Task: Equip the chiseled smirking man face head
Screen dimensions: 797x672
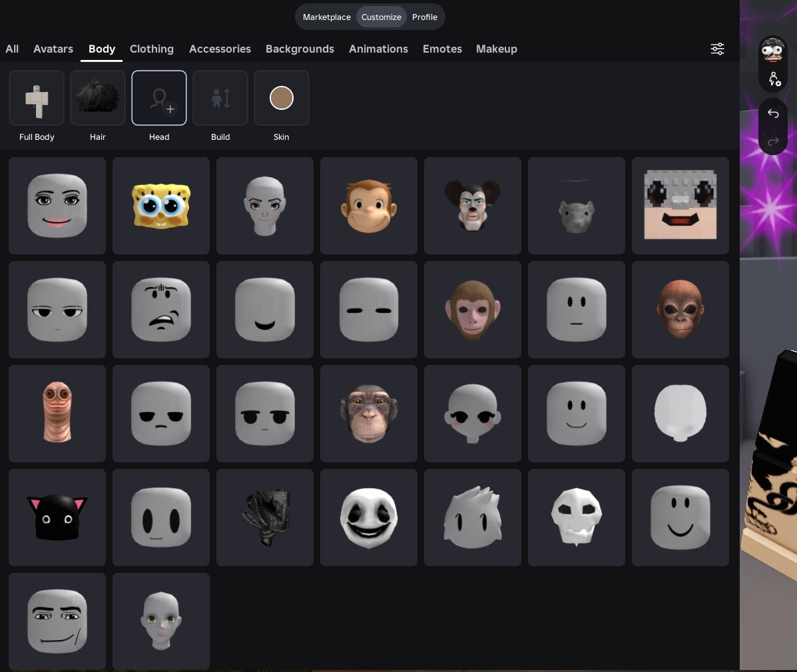Action: coord(57,621)
